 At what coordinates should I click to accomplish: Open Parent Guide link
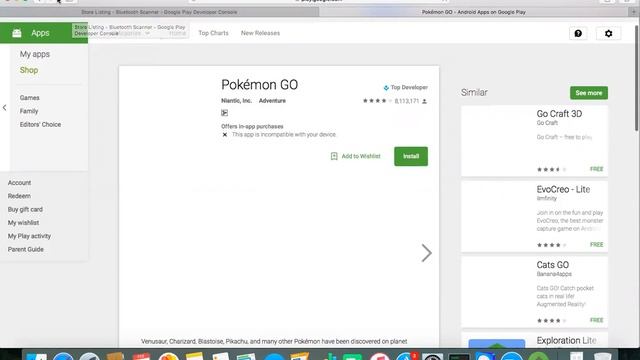pyautogui.click(x=25, y=249)
